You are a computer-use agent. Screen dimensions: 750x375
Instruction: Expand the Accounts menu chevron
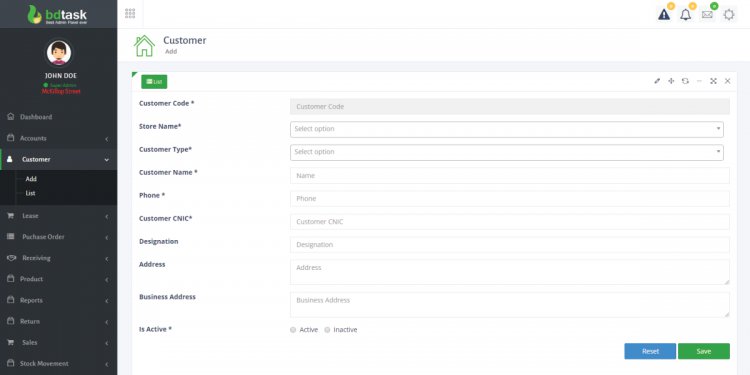[106, 139]
